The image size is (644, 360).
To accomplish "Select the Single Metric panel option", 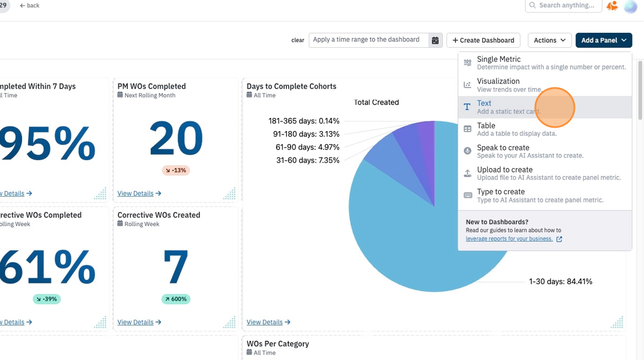I will [545, 63].
